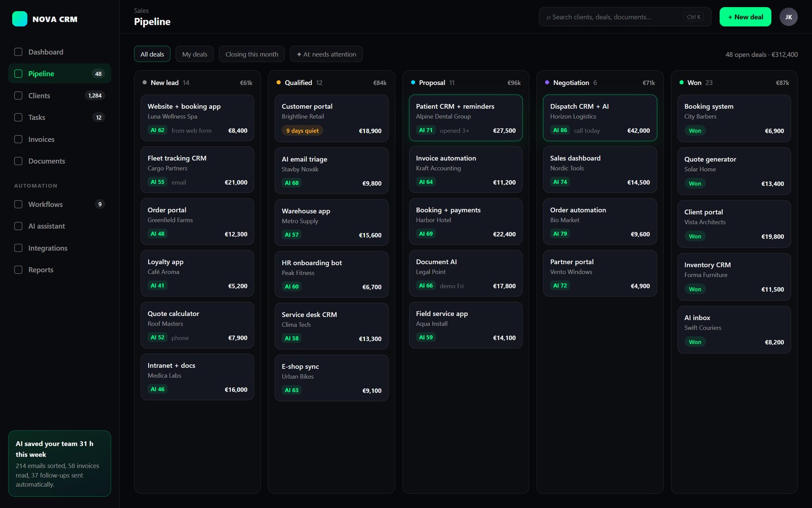Open the Pipeline menu item
This screenshot has height=508, width=812.
click(x=60, y=74)
